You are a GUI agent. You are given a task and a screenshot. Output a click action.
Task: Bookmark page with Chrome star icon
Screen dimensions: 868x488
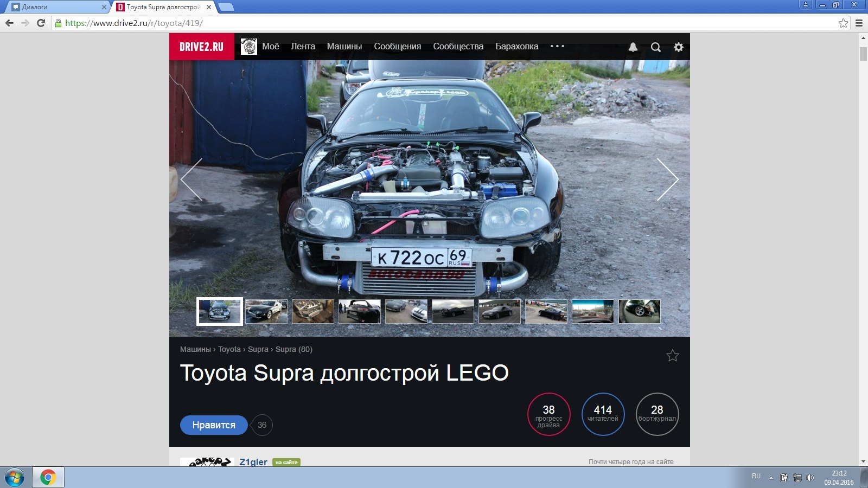click(x=843, y=23)
